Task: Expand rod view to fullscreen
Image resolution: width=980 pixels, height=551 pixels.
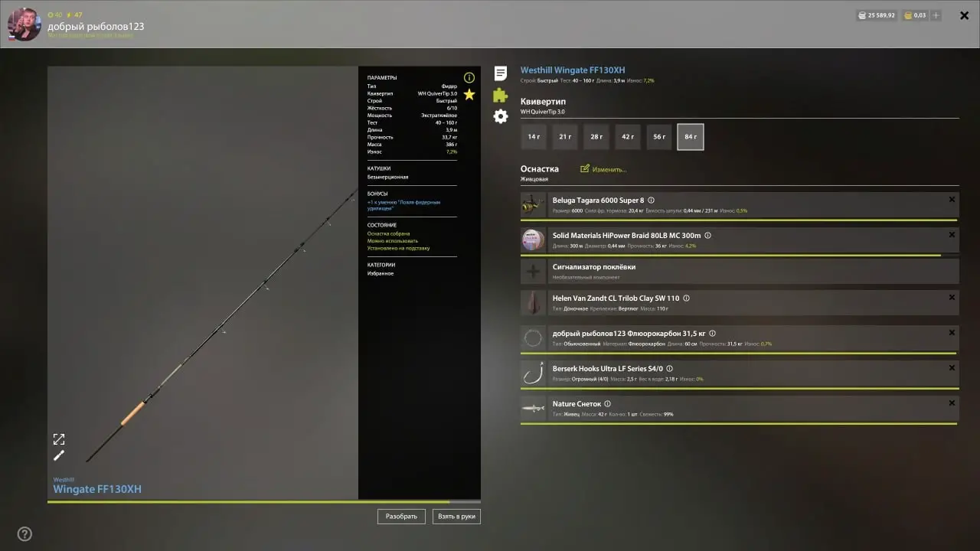Action: pos(59,439)
